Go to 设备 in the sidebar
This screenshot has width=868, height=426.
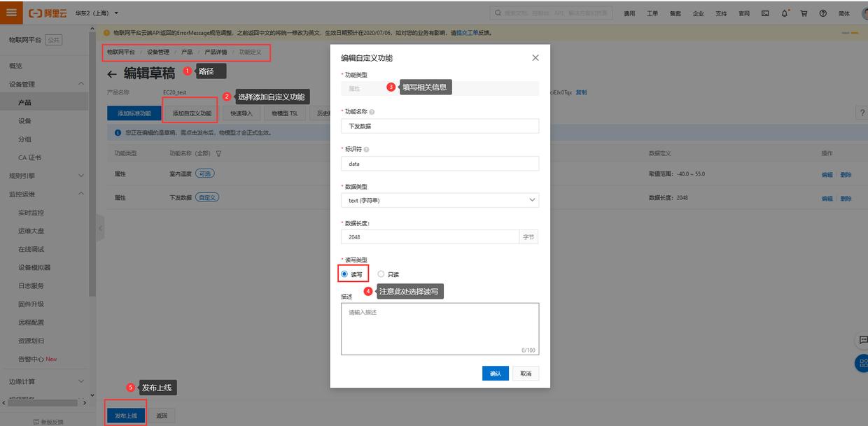tap(24, 121)
